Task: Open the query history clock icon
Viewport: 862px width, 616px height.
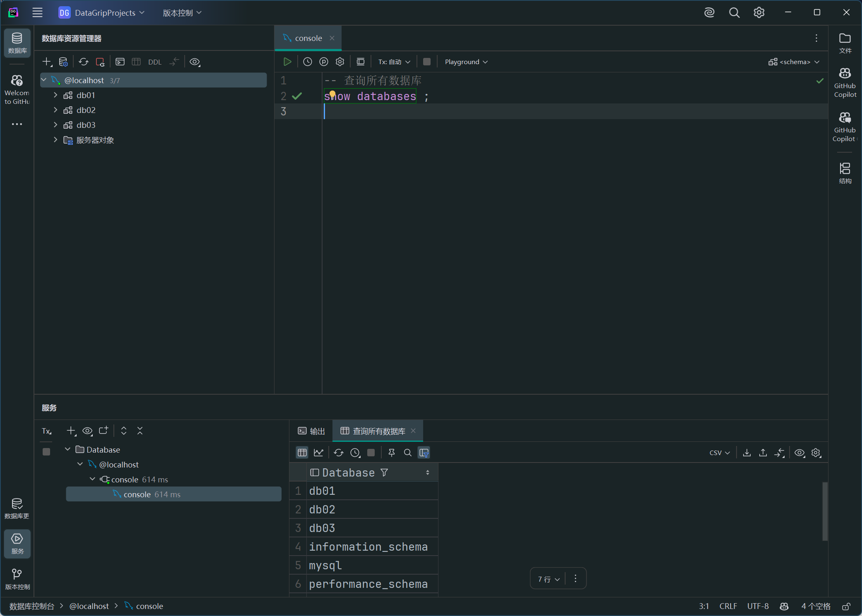Action: [x=307, y=62]
